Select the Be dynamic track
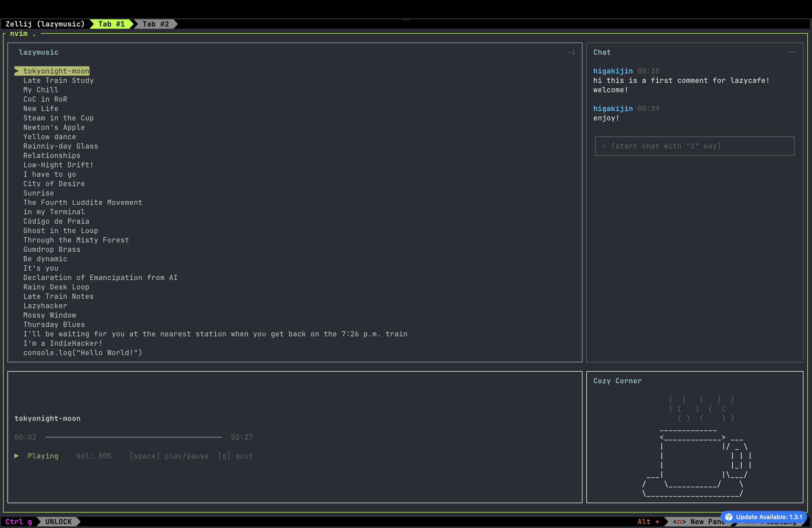 tap(45, 259)
